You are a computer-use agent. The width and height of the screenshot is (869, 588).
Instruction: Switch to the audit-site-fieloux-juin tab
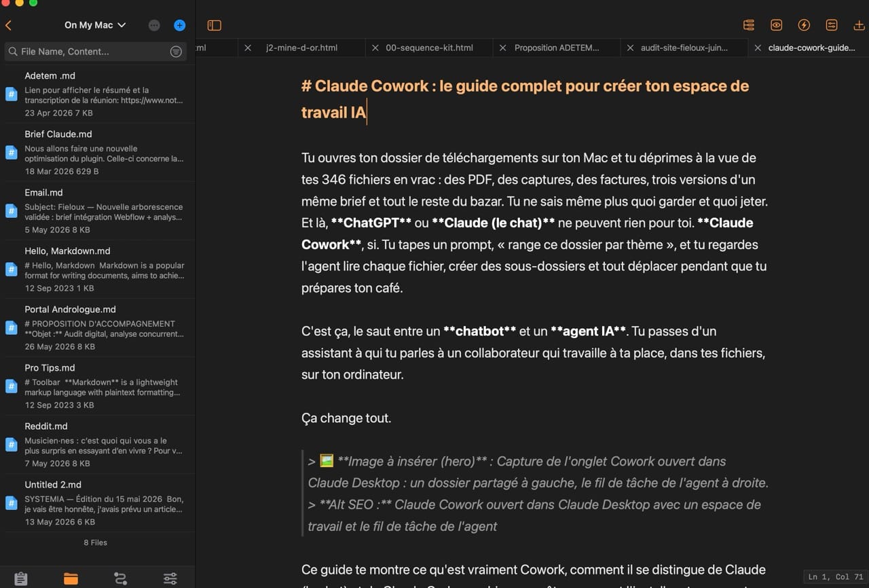point(684,48)
